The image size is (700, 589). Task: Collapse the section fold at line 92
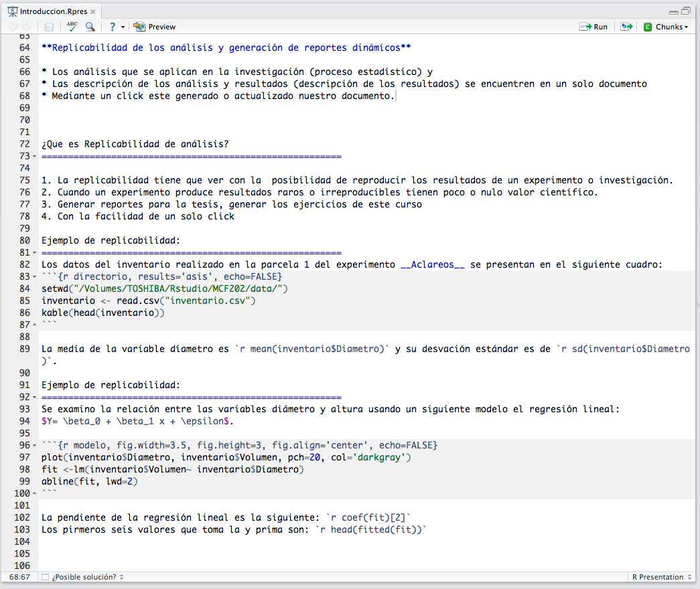point(34,397)
